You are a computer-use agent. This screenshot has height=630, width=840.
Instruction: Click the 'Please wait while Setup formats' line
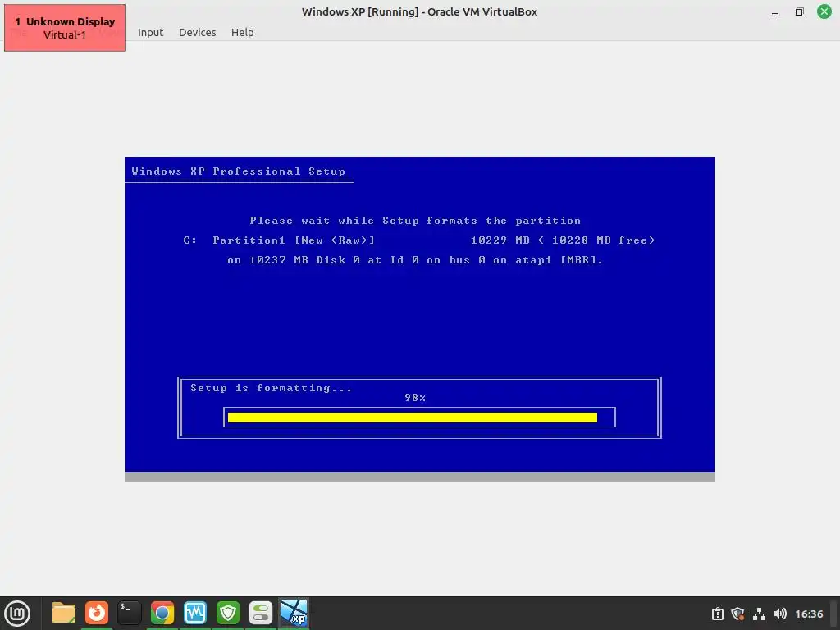[x=415, y=221]
